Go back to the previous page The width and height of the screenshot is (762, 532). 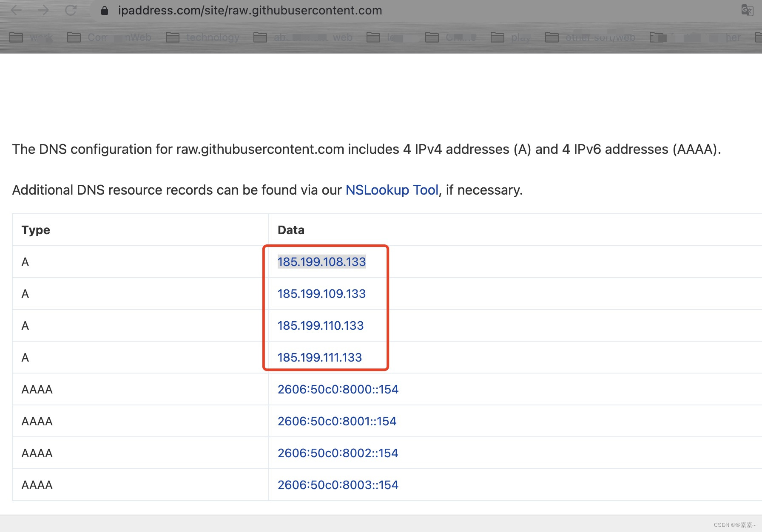pyautogui.click(x=16, y=10)
